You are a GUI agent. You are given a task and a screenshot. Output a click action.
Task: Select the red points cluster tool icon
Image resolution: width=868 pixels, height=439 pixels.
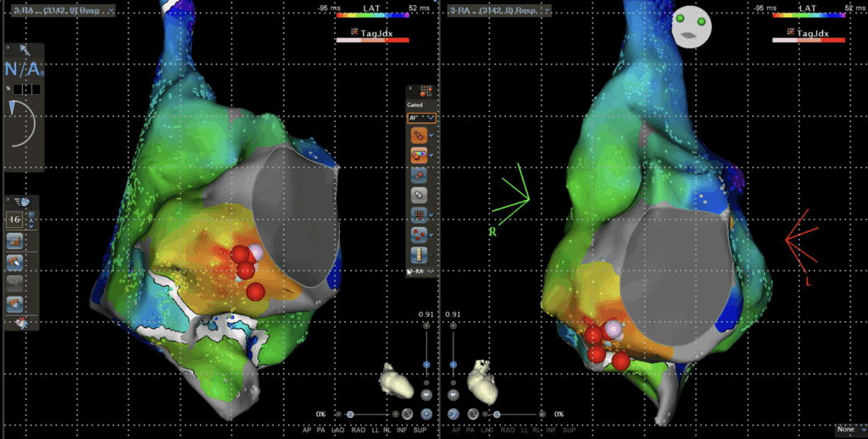click(x=419, y=233)
